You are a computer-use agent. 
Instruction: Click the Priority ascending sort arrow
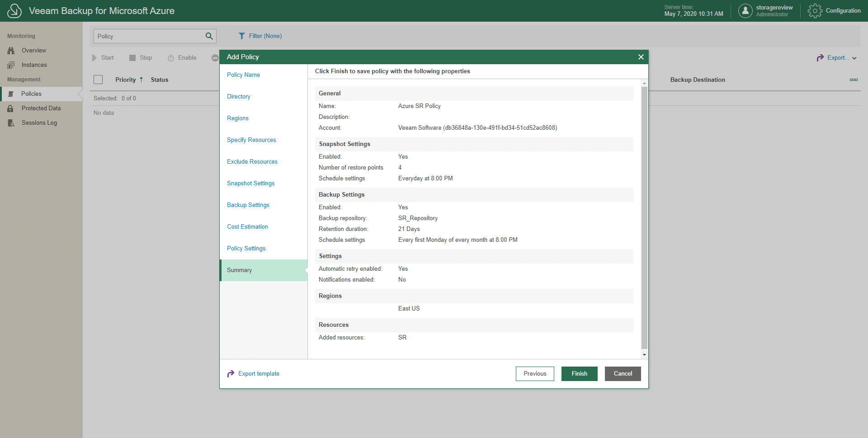pos(141,80)
